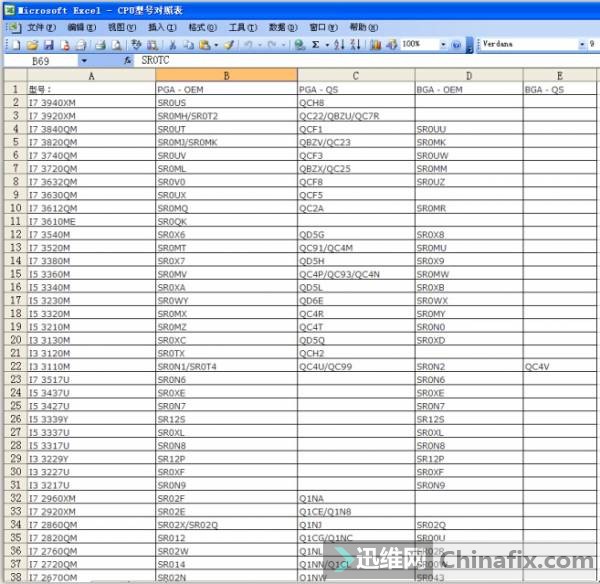Open the 帮助 (Help) menu
Image resolution: width=600 pixels, height=584 pixels.
[x=364, y=28]
